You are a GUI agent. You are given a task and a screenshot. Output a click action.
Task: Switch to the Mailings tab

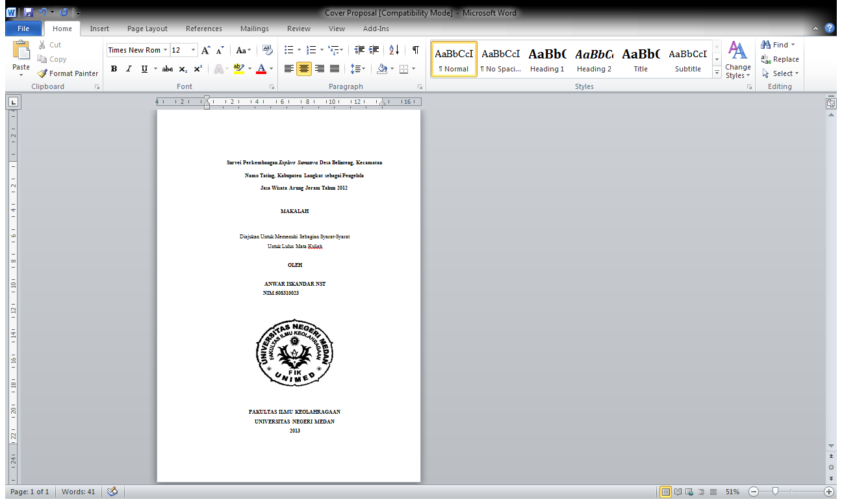(x=255, y=29)
